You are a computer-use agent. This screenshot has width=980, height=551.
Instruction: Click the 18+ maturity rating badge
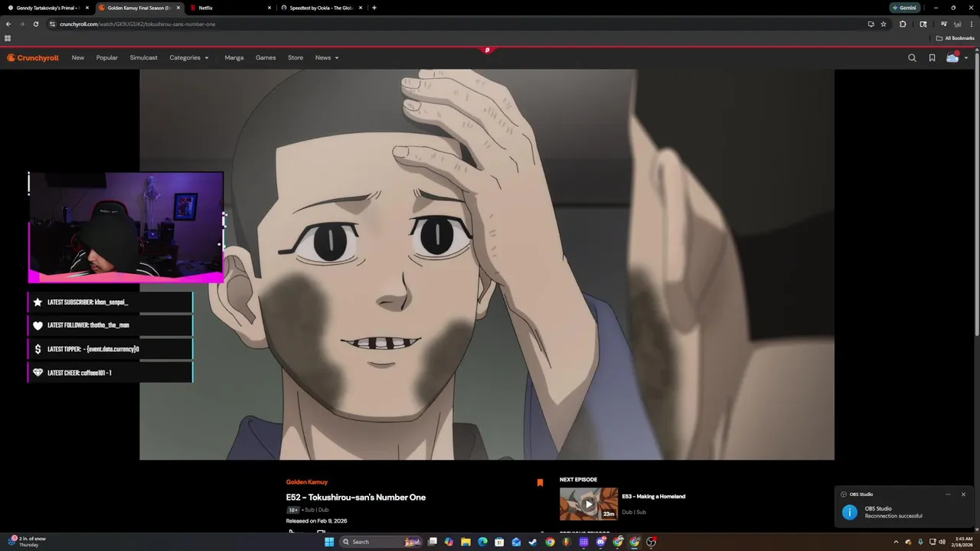[293, 510]
